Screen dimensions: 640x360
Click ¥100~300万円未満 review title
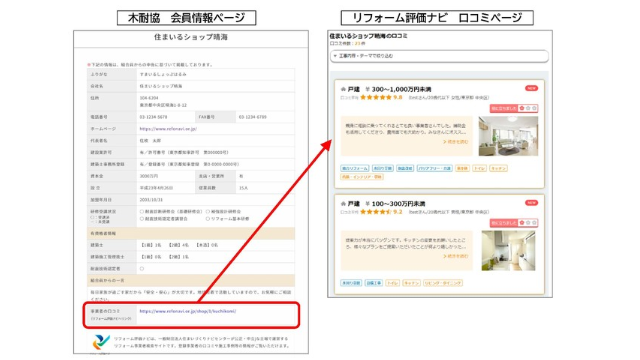[x=395, y=203]
